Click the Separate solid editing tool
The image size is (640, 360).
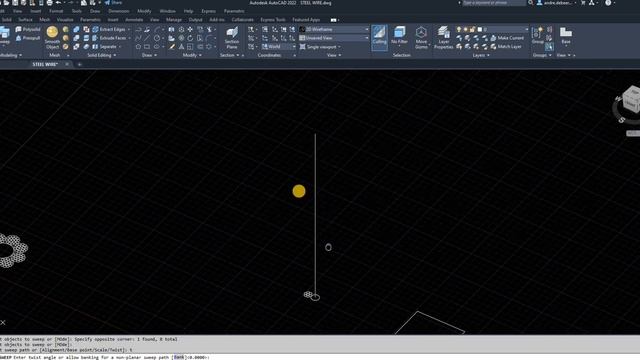[104, 47]
